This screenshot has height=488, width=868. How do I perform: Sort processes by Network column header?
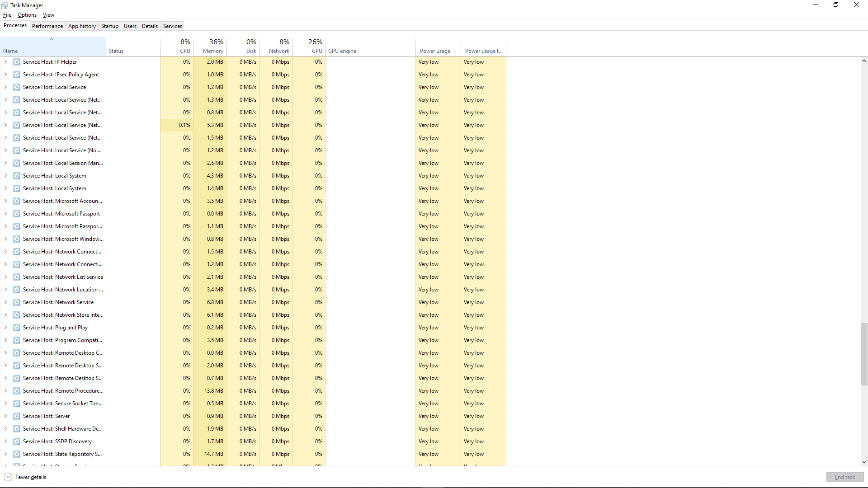(x=276, y=46)
